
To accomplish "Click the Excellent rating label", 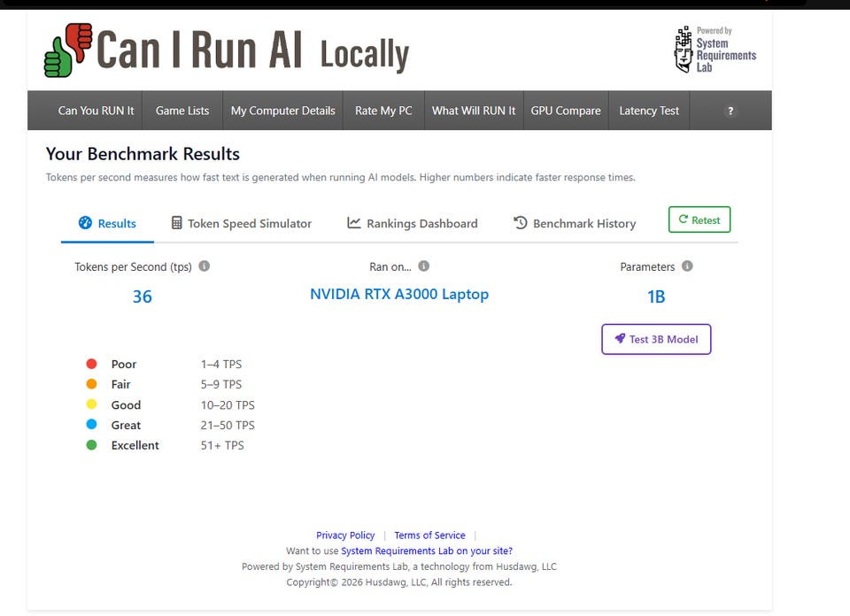I will (135, 445).
